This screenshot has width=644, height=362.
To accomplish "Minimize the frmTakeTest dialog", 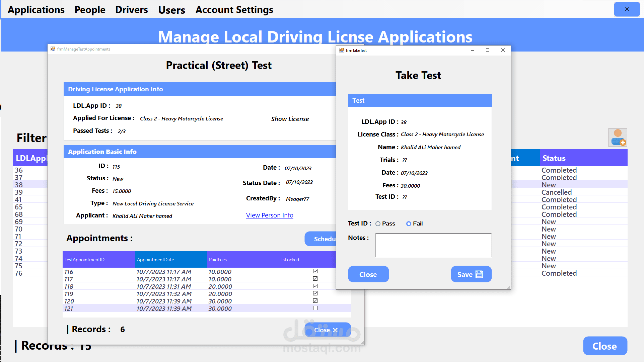I will tap(472, 50).
